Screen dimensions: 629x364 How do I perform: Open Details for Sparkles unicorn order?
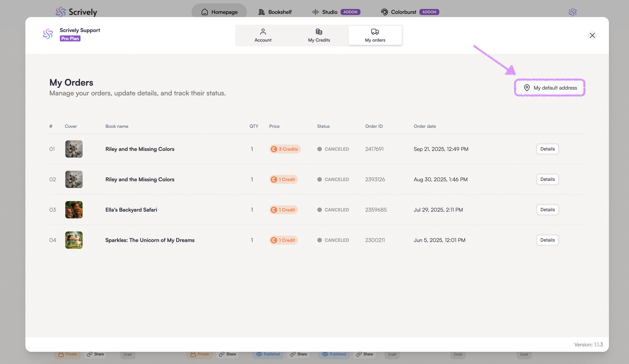[547, 240]
